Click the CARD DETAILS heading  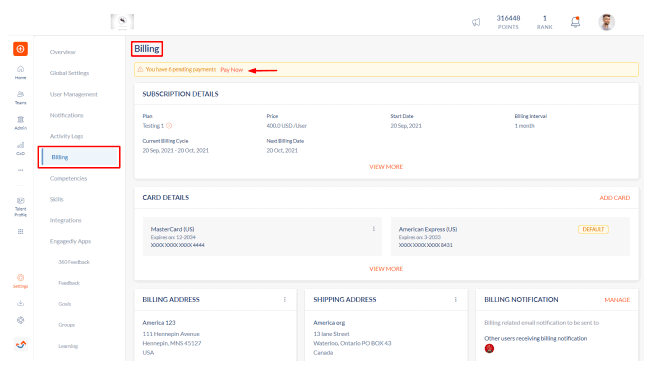tap(165, 198)
